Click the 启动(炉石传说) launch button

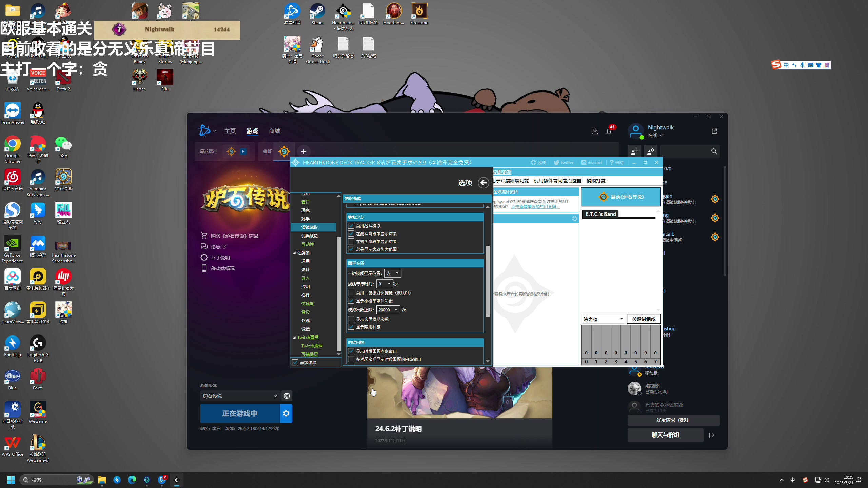click(620, 197)
